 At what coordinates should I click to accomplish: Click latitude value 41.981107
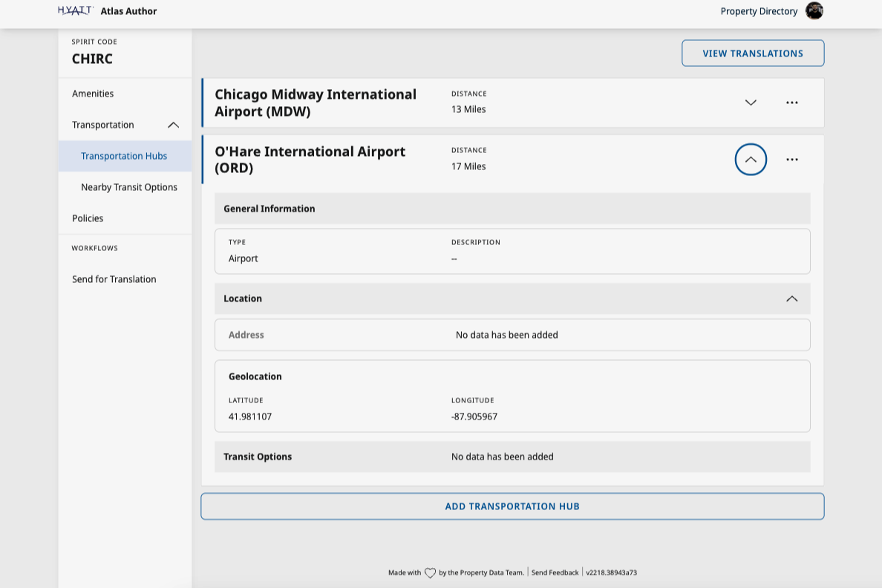click(x=249, y=417)
